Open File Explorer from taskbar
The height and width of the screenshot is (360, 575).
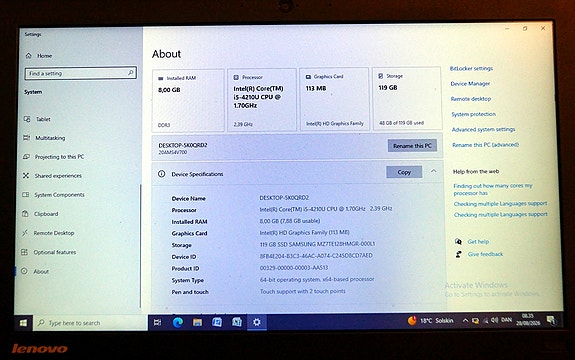click(x=197, y=322)
